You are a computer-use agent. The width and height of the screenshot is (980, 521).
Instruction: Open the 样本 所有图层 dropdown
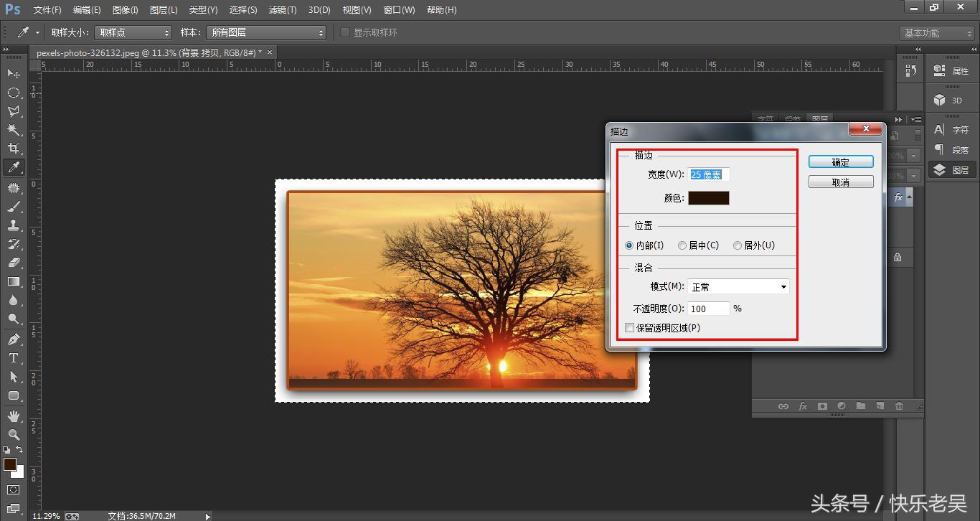pos(265,32)
